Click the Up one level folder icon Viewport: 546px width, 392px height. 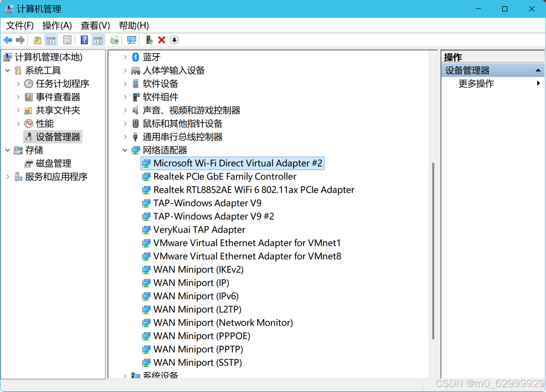click(38, 40)
